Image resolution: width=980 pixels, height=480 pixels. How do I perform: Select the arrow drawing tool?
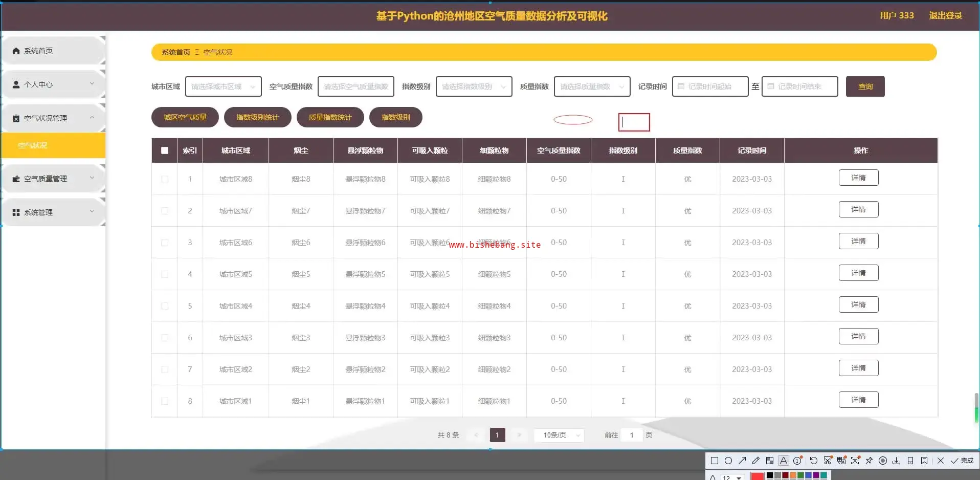click(742, 461)
